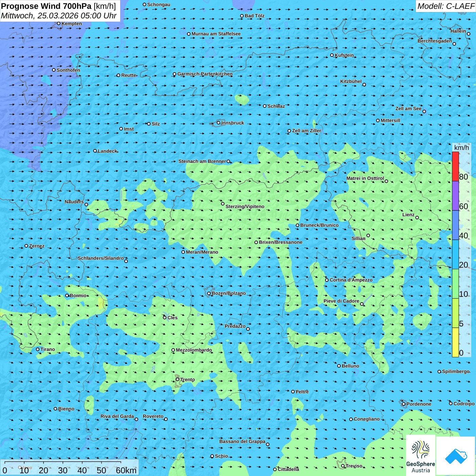
Task: Click the blue cloud logo icon
Action: 456,456
